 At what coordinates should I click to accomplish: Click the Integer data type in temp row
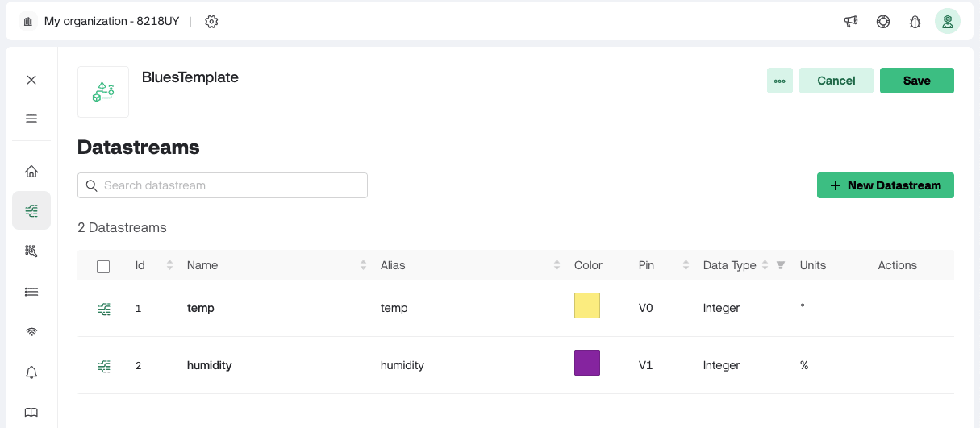coord(722,308)
